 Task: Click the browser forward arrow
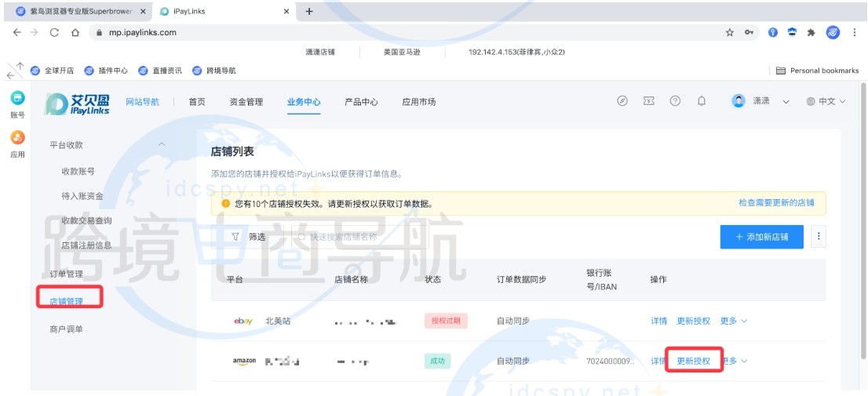point(35,33)
